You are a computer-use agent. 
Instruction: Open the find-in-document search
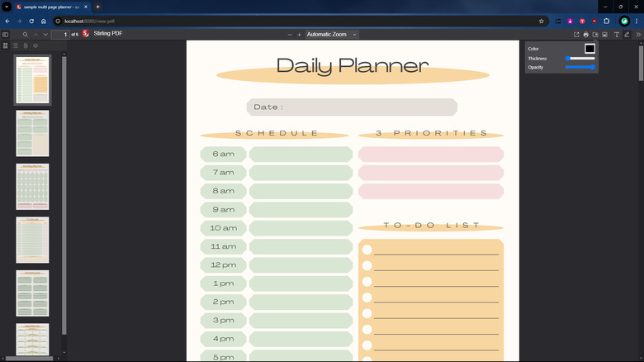click(x=25, y=35)
